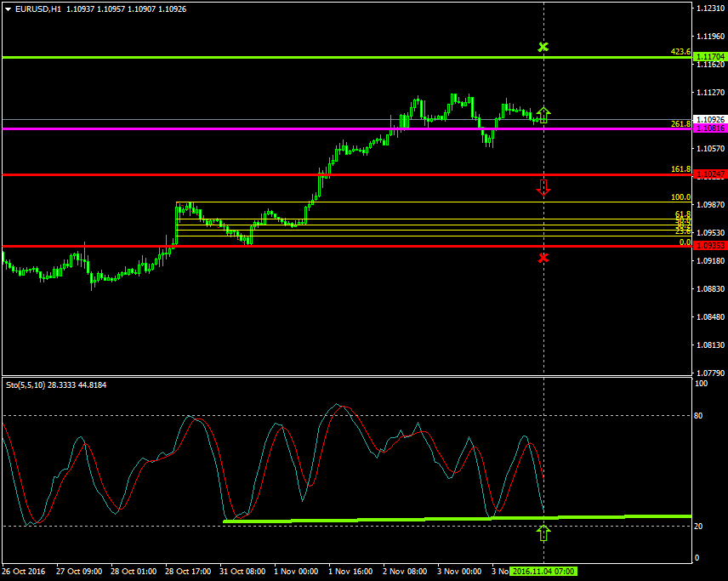Click the green 1.11704 price label
Viewport: 728px width, 581px height.
pyautogui.click(x=710, y=57)
